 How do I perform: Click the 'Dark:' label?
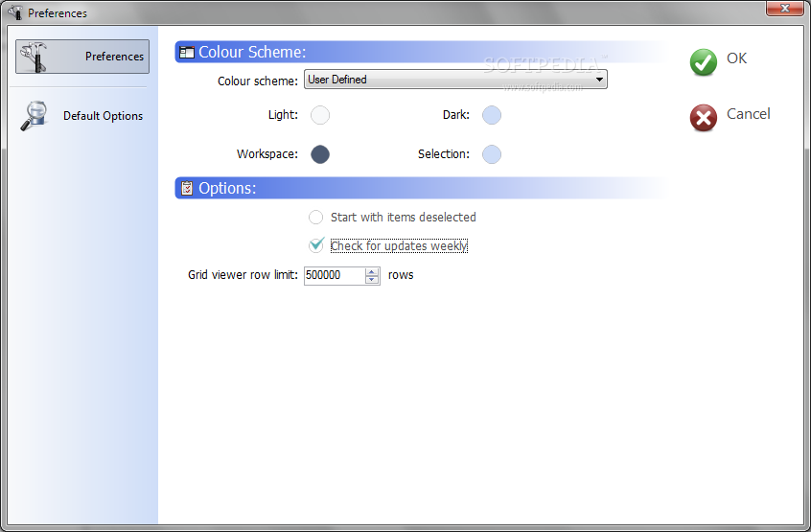pos(455,115)
